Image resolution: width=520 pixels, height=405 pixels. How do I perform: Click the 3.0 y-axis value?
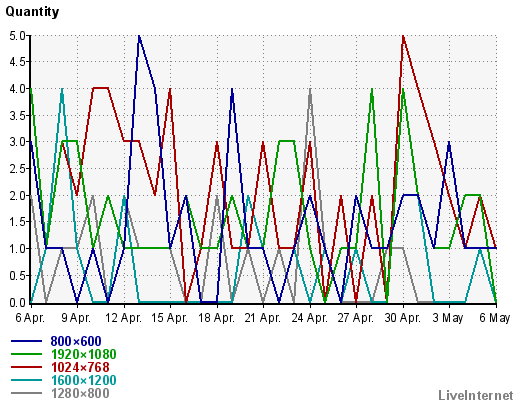[x=18, y=142]
